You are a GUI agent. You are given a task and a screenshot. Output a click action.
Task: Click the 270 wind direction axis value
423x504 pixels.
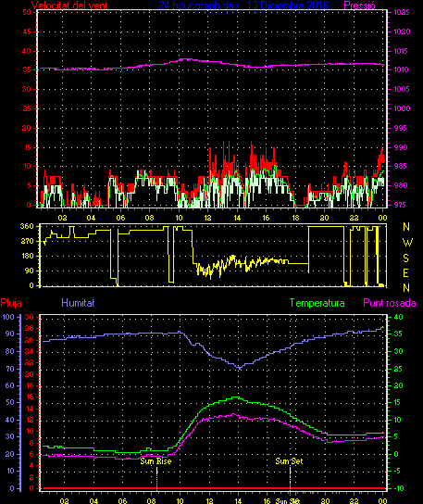(x=27, y=242)
